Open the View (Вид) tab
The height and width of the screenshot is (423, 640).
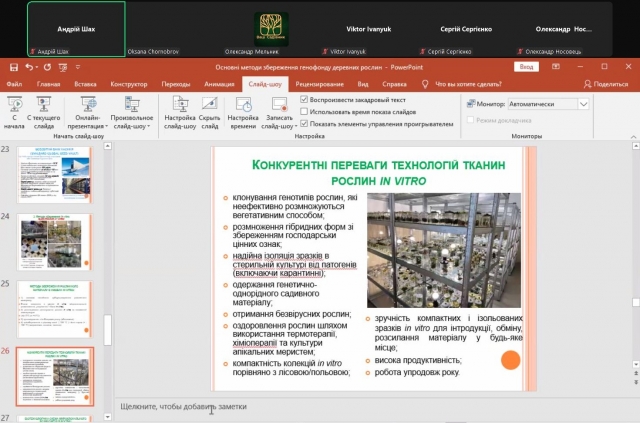(x=363, y=84)
